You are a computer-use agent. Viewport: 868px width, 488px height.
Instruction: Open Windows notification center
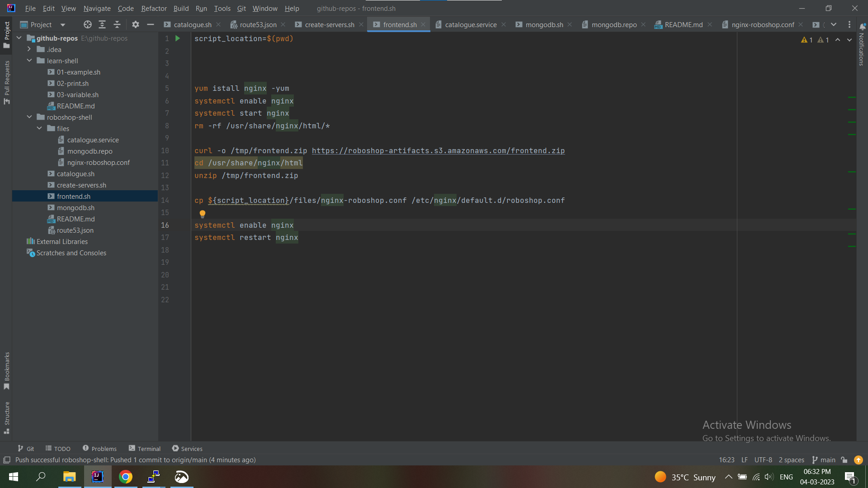click(850, 477)
